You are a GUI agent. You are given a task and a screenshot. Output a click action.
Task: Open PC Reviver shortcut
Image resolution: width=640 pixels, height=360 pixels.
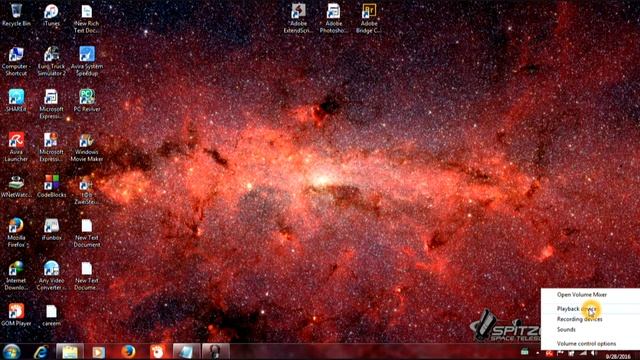pyautogui.click(x=87, y=100)
